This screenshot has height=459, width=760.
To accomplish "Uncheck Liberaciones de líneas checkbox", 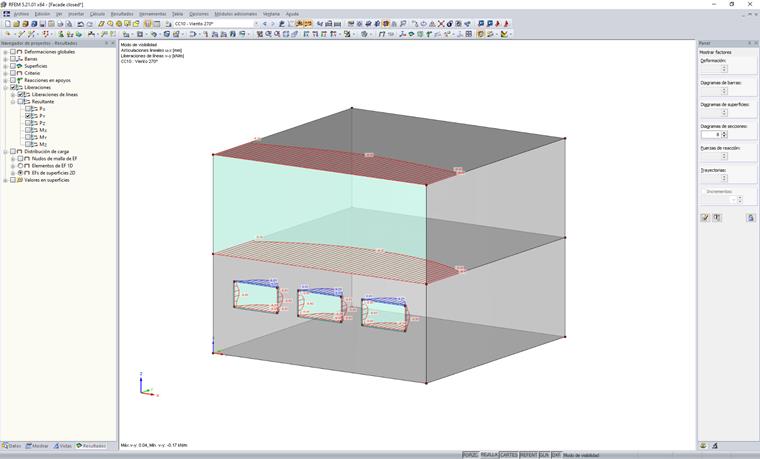I will (20, 95).
